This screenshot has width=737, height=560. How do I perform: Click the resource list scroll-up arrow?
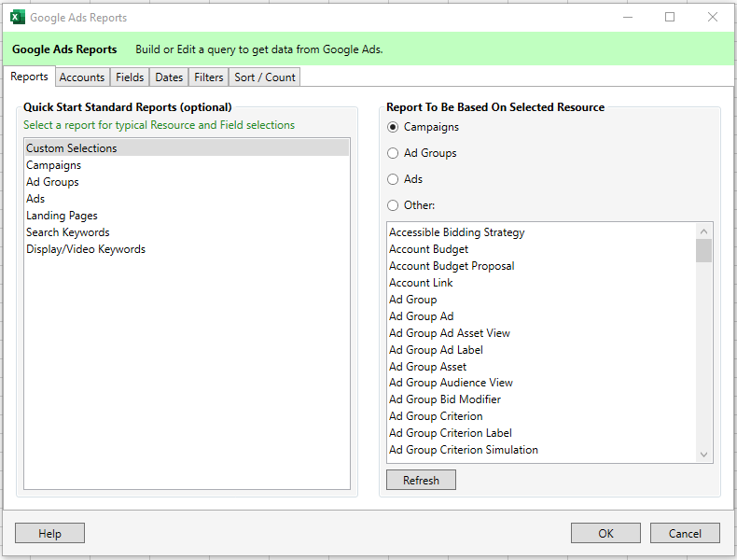click(x=703, y=231)
